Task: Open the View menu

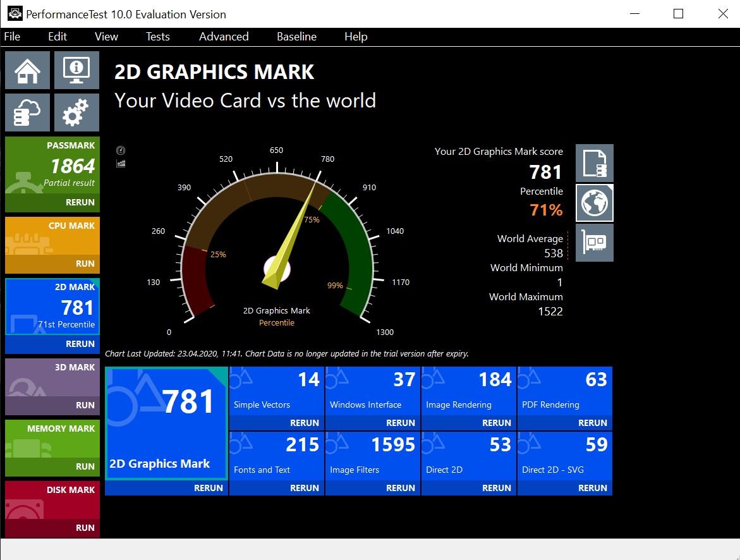Action: [x=106, y=37]
